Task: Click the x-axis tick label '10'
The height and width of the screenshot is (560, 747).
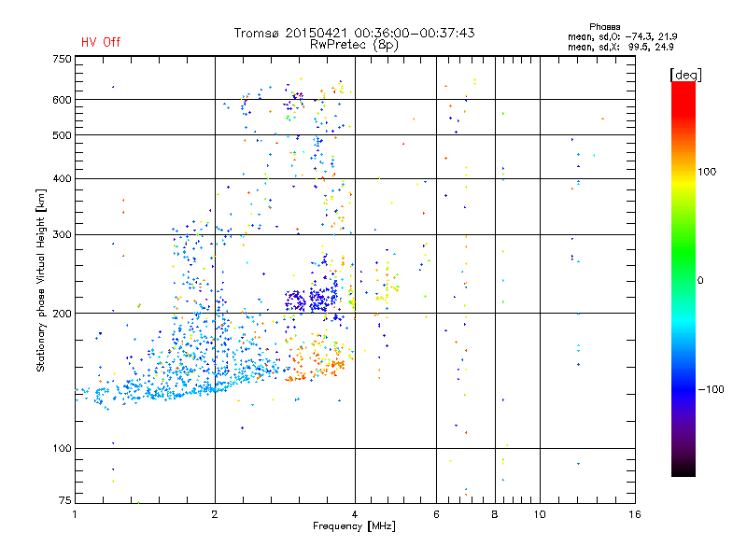Action: (x=540, y=514)
